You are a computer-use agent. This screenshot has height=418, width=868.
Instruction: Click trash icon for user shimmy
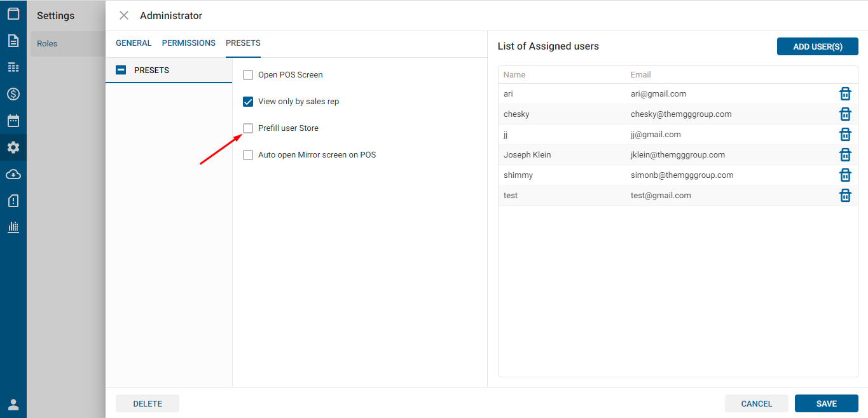point(845,175)
